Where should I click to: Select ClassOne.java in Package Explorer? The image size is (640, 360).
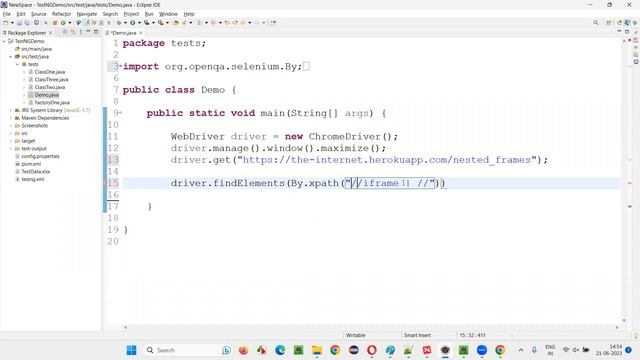(x=49, y=72)
